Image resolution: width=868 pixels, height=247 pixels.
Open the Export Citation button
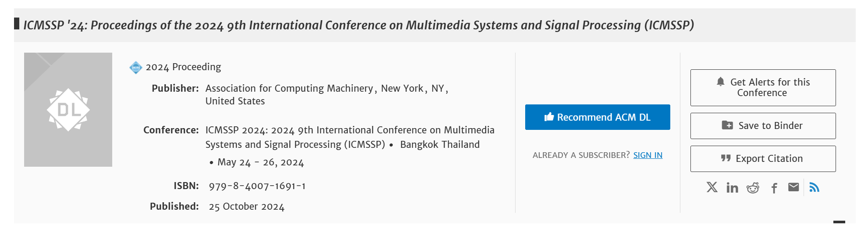pyautogui.click(x=763, y=159)
